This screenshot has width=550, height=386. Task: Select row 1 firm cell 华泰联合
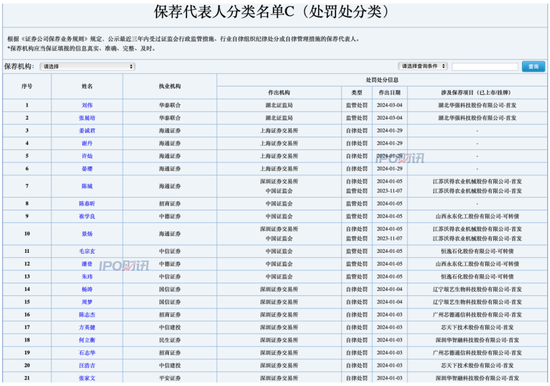point(170,105)
